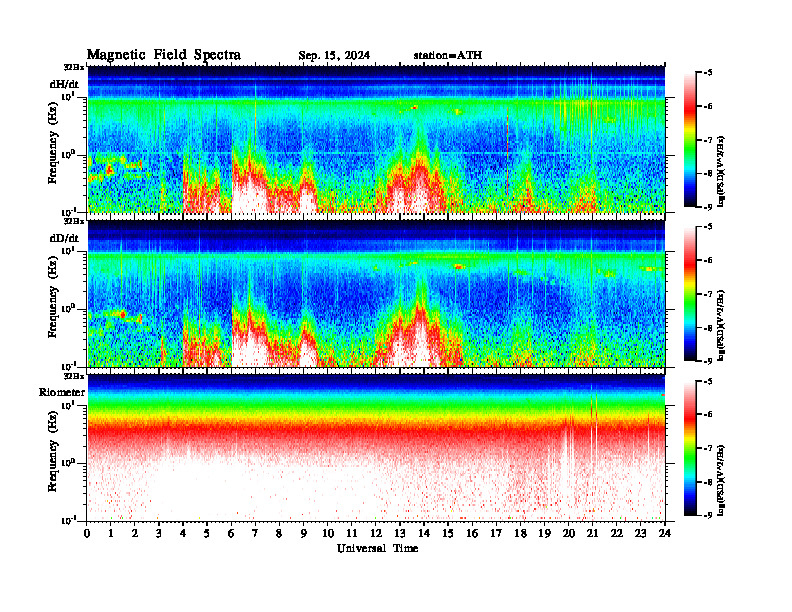Click the "station=ATH" label
Screen dimensions: 792x612
click(448, 55)
